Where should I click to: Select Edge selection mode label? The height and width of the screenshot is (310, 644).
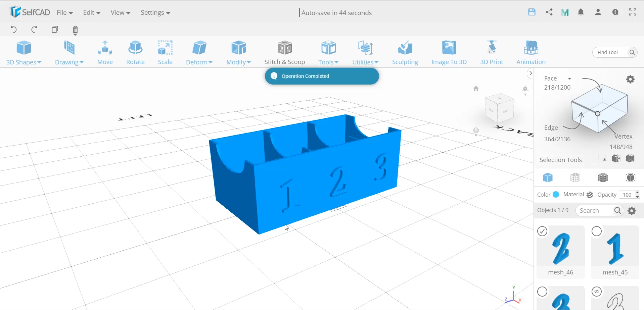tap(551, 128)
